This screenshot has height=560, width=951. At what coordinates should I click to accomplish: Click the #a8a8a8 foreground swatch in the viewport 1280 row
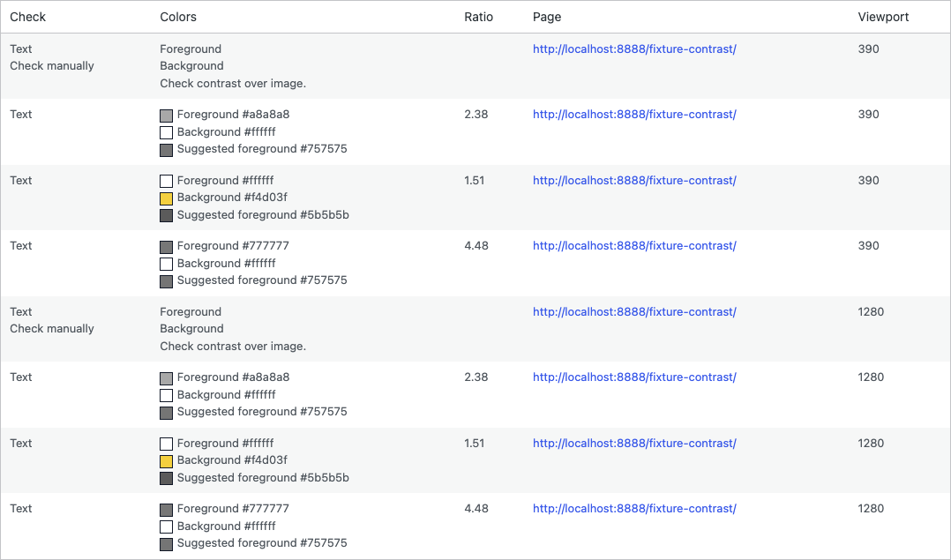point(166,378)
